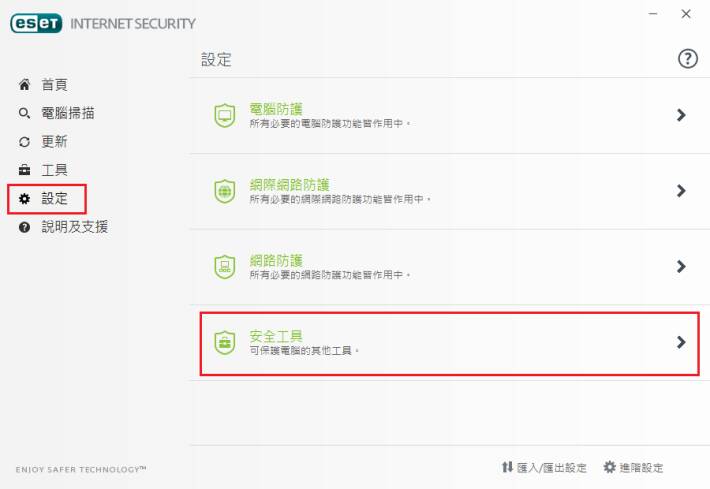
Task: Select 設定 in the sidebar menu
Action: pyautogui.click(x=47, y=199)
